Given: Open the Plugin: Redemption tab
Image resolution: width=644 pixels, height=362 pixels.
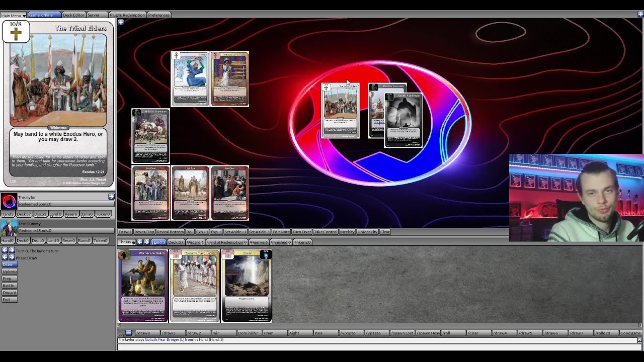Looking at the screenshot, I should [127, 15].
